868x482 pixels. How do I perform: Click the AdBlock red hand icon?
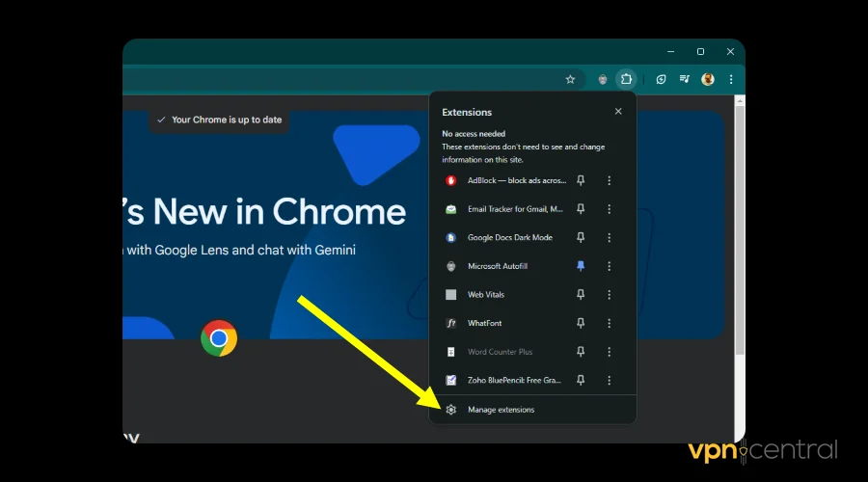pos(451,180)
